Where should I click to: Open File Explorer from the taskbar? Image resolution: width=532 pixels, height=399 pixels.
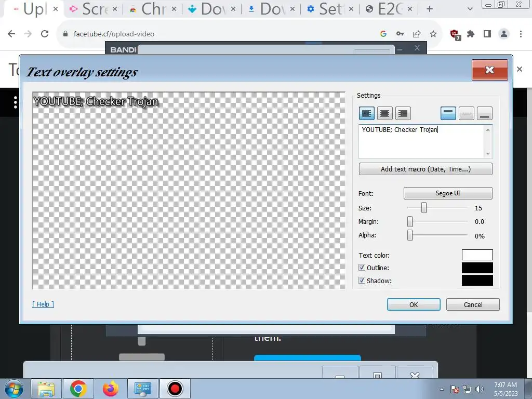point(46,389)
